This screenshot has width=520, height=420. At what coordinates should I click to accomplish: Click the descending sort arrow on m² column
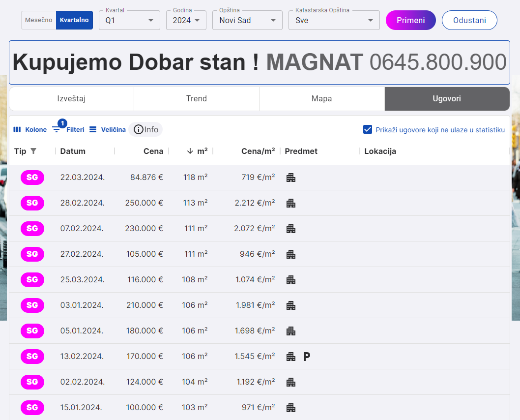pos(190,151)
